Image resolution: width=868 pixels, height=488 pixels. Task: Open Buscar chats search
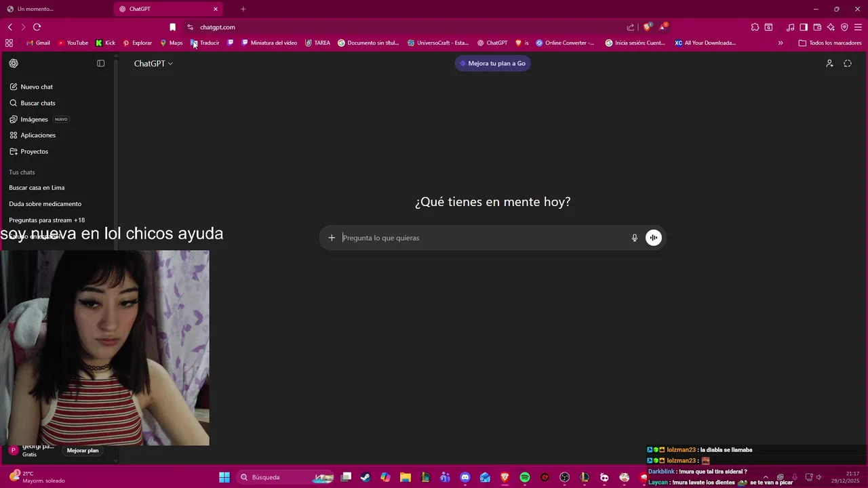point(33,103)
